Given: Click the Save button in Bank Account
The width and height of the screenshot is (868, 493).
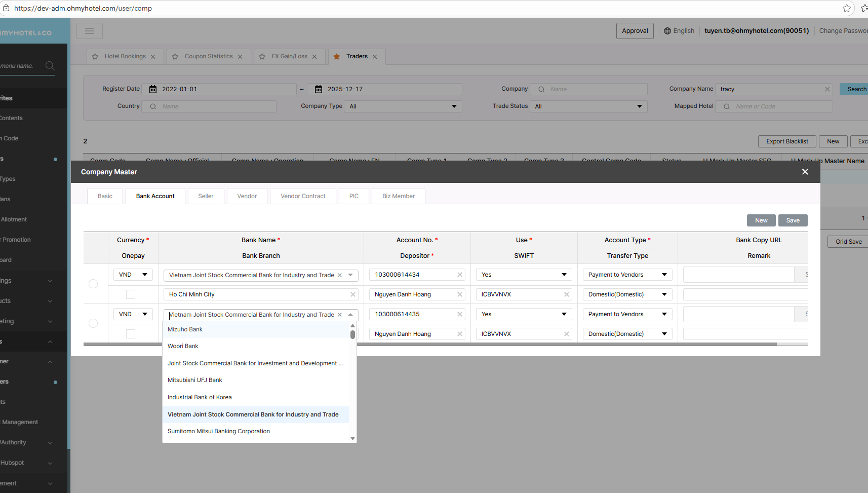Looking at the screenshot, I should tap(793, 220).
